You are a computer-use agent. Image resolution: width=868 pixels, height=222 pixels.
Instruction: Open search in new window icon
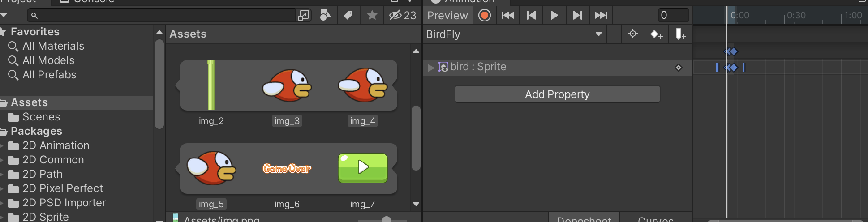[x=303, y=15]
